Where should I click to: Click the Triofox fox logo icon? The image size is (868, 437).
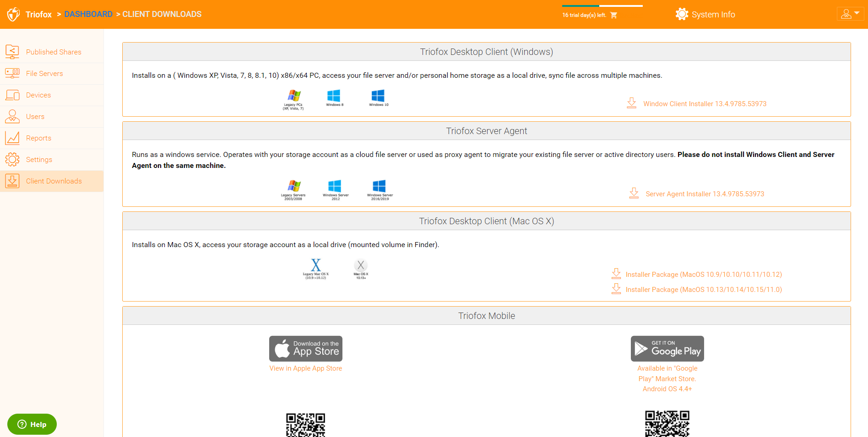coord(13,14)
